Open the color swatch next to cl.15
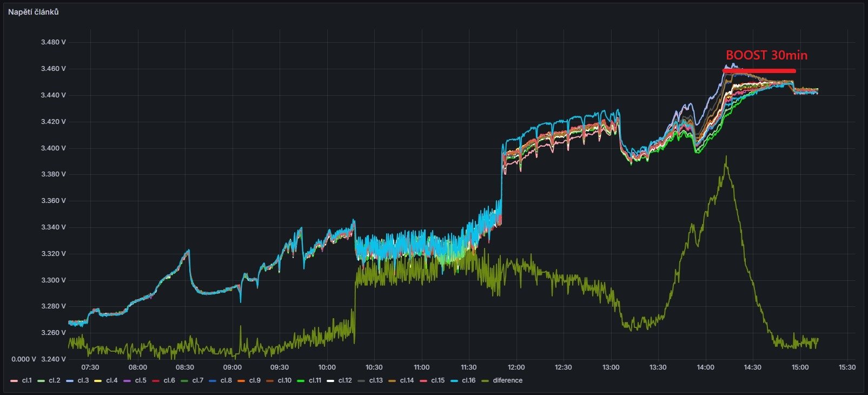Screen dimensions: 868x395 point(423,381)
